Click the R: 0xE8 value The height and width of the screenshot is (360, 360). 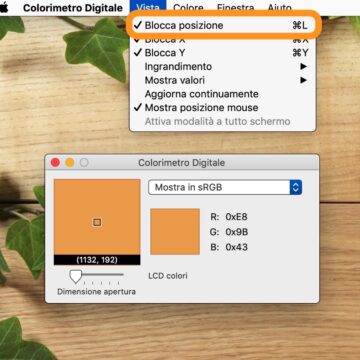(229, 217)
